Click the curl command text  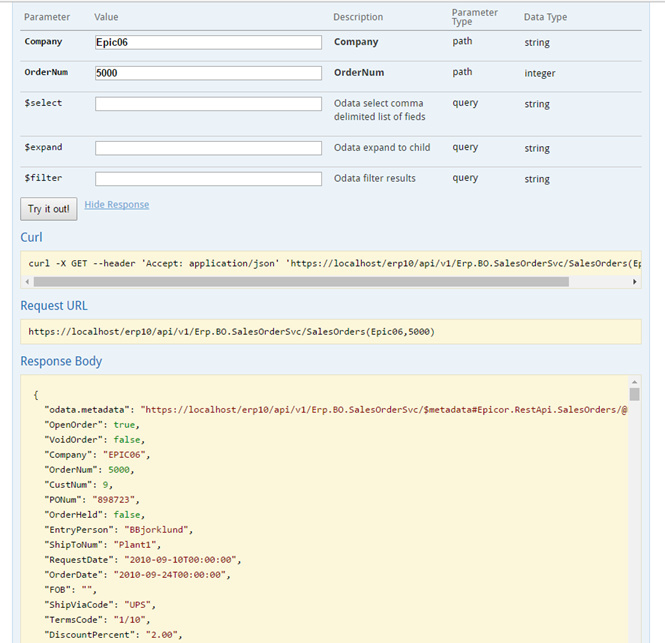click(335, 263)
